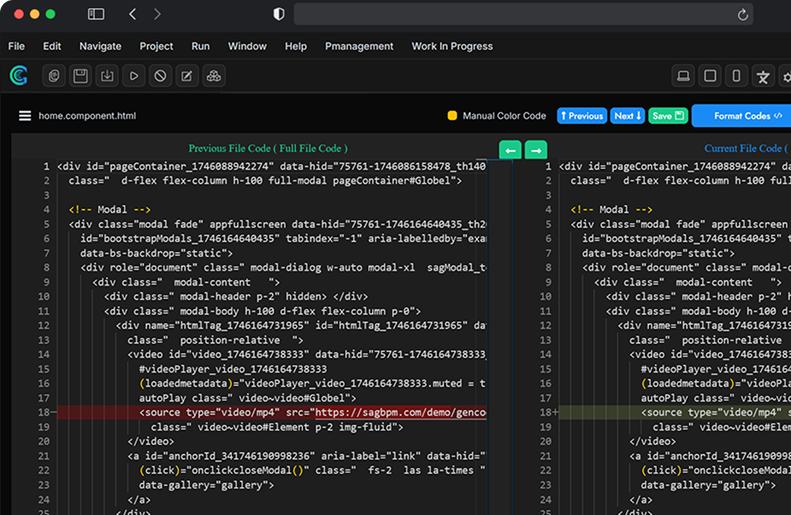Switch to laptop preview icon
This screenshot has width=791, height=515.
click(x=684, y=76)
